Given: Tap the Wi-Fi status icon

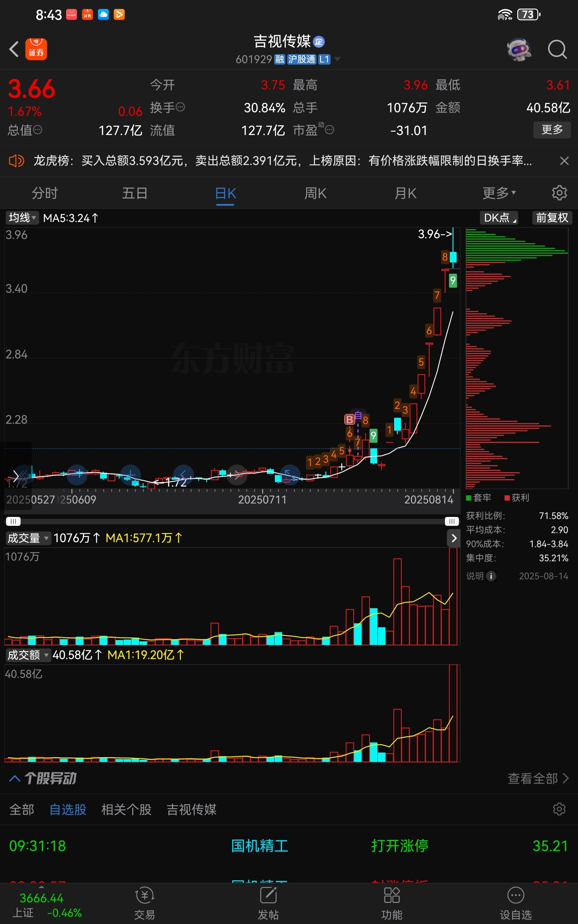Looking at the screenshot, I should tap(505, 14).
